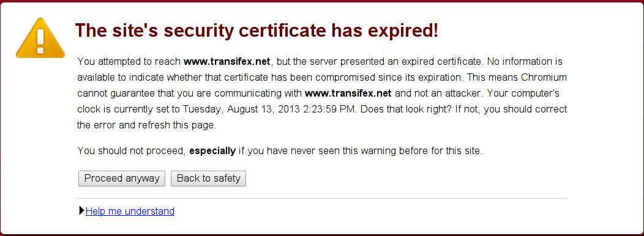Screen dimensions: 644x236
Task: Go Back to safety
Action: [208, 179]
